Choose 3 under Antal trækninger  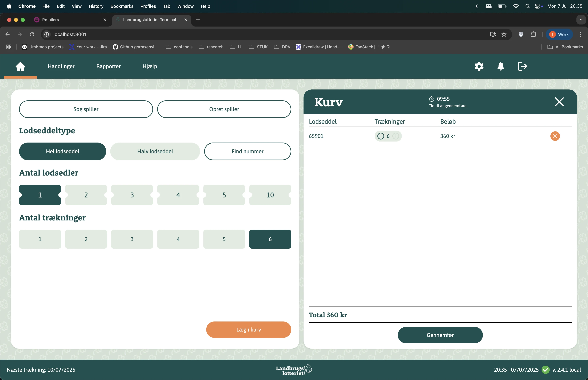132,239
